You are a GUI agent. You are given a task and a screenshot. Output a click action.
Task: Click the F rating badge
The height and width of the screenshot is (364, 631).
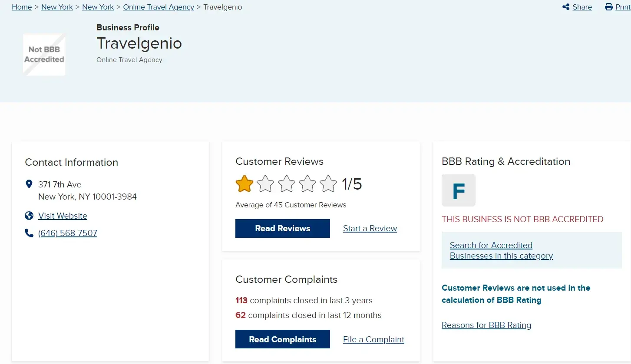459,190
